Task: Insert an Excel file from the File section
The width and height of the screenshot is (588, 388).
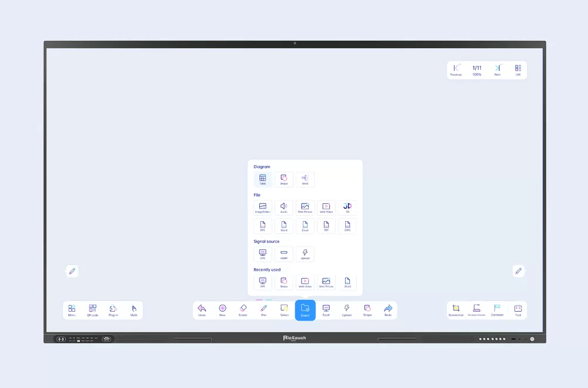Action: coord(305,226)
